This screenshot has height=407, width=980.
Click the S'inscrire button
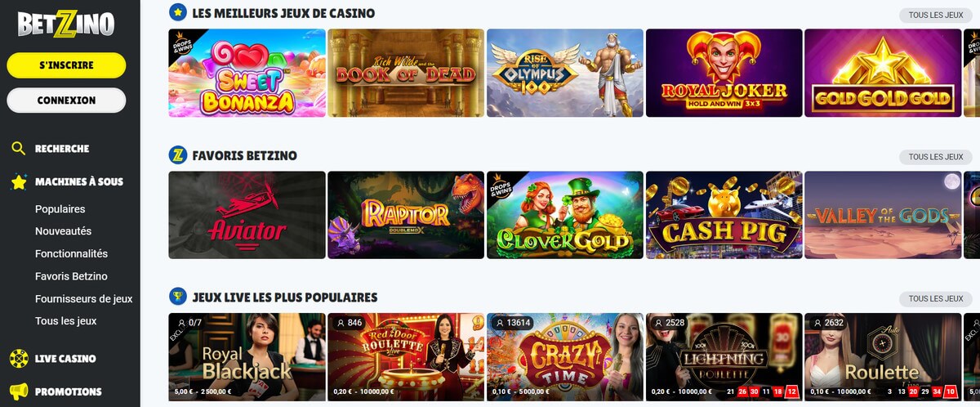(66, 65)
